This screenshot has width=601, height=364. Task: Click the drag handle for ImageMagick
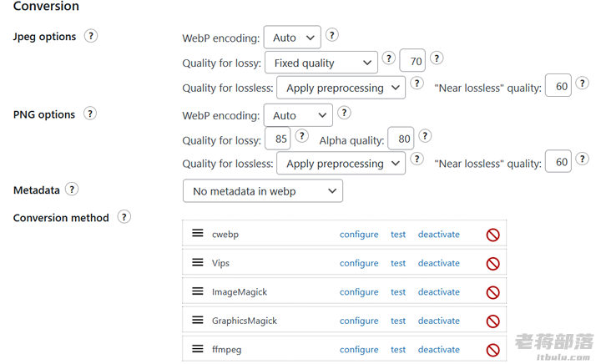coord(198,291)
